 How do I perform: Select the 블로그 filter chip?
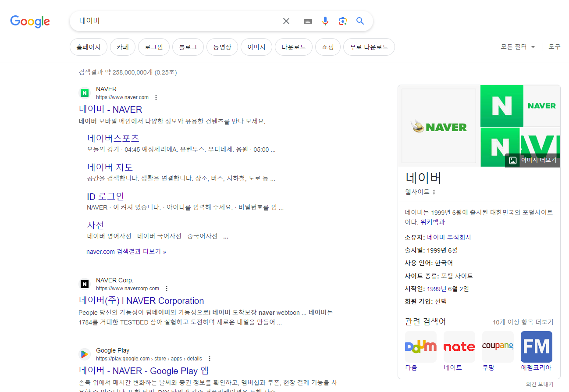[x=188, y=47]
